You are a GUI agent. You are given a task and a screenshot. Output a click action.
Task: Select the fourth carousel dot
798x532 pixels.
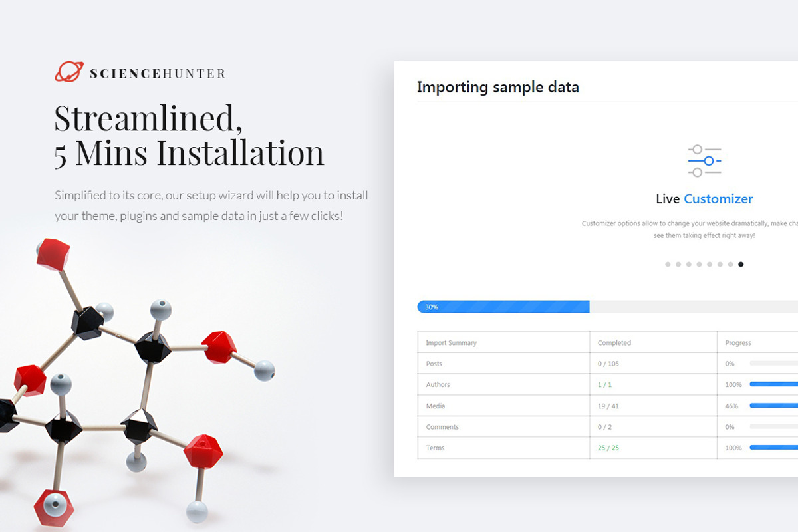tap(699, 265)
